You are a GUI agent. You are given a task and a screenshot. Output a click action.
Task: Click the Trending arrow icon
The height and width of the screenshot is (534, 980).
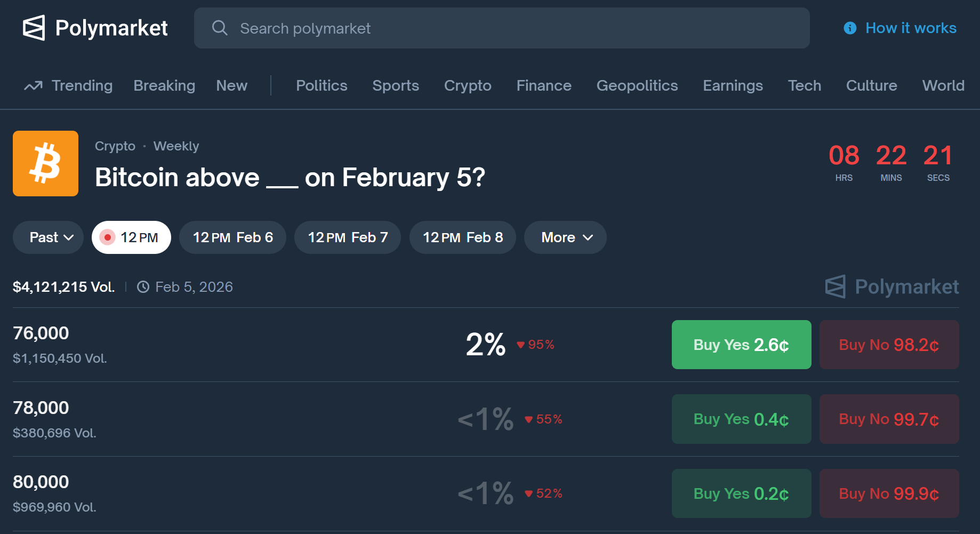[33, 86]
